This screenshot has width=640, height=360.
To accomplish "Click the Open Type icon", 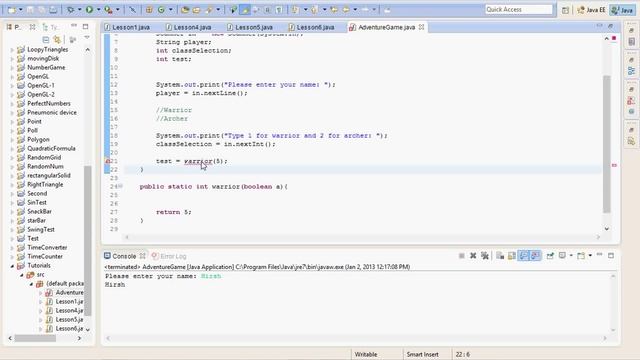I will pyautogui.click(x=185, y=10).
